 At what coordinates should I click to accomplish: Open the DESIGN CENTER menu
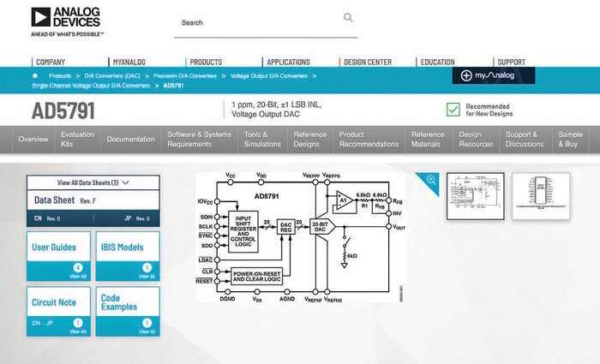click(x=368, y=62)
